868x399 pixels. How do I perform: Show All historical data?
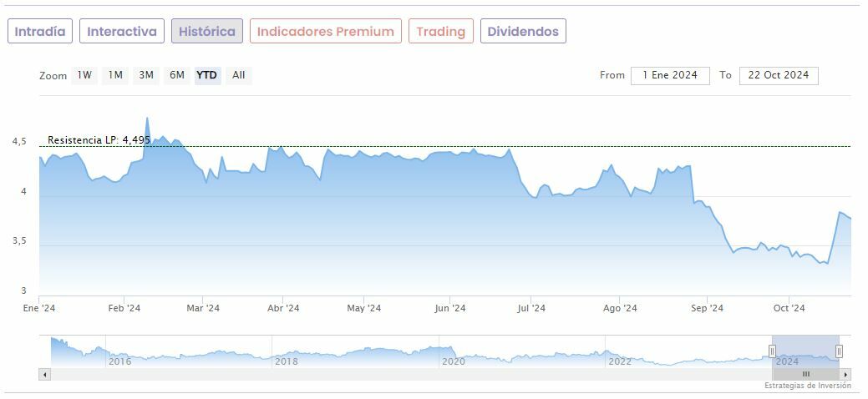[x=239, y=75]
